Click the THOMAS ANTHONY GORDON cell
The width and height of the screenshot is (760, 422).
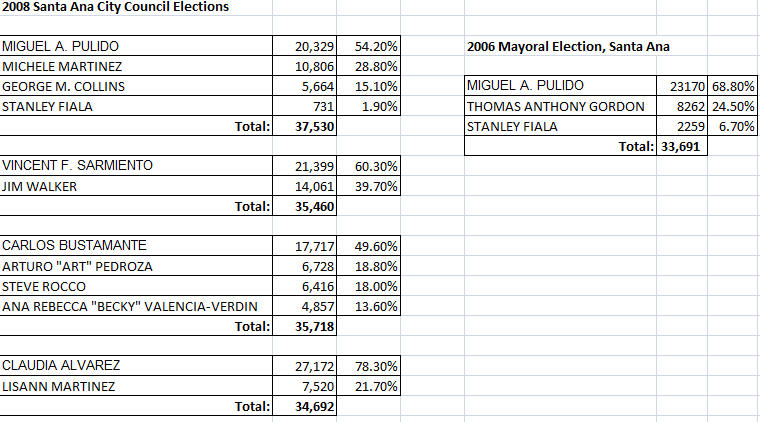tap(560, 106)
